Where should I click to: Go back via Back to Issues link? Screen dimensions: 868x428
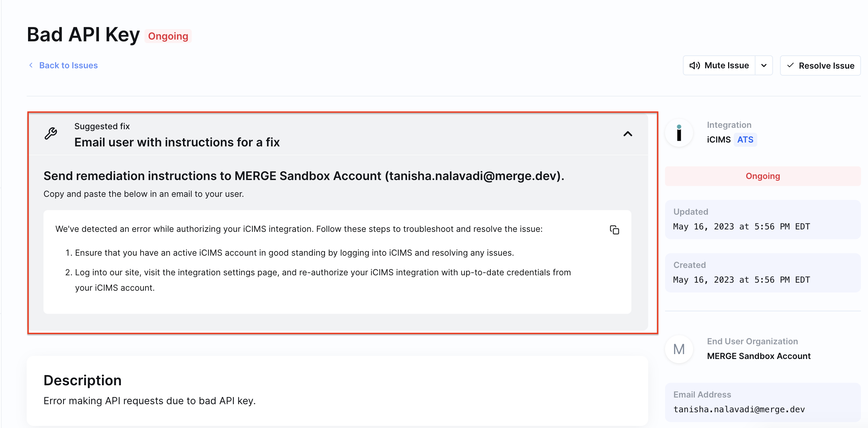pos(68,65)
